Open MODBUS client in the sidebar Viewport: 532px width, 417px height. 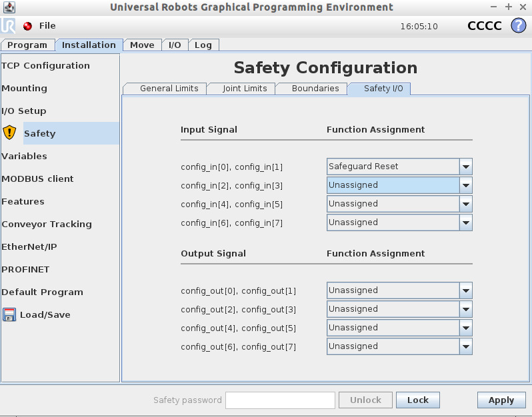[37, 179]
